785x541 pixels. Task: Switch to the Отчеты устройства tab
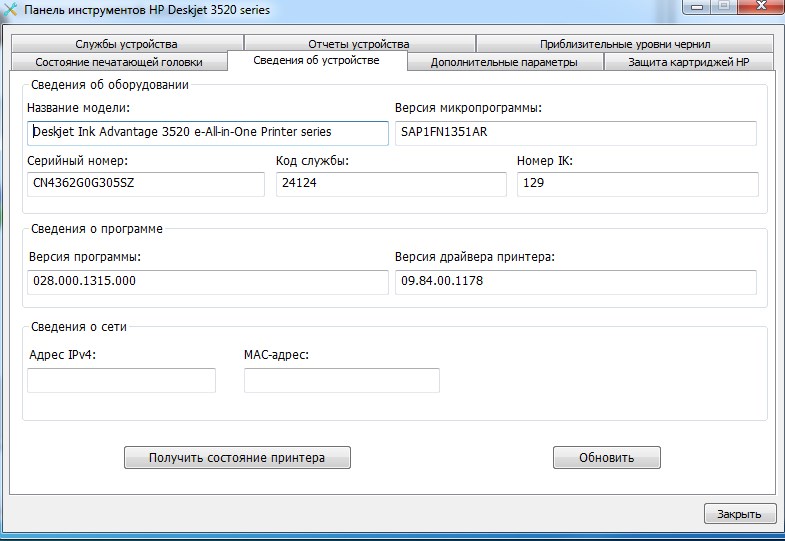pyautogui.click(x=359, y=44)
